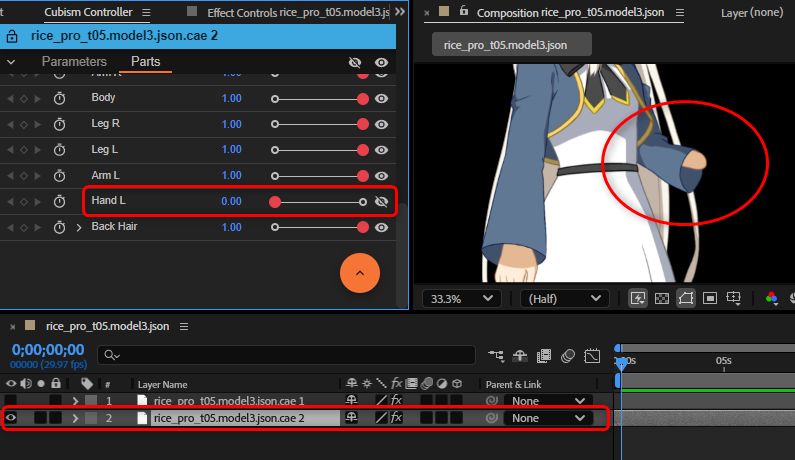Screen dimensions: 795x460
Task: Click lock icon beside rice_pro_t05.model3.json.cae 2
Action: tap(12, 37)
